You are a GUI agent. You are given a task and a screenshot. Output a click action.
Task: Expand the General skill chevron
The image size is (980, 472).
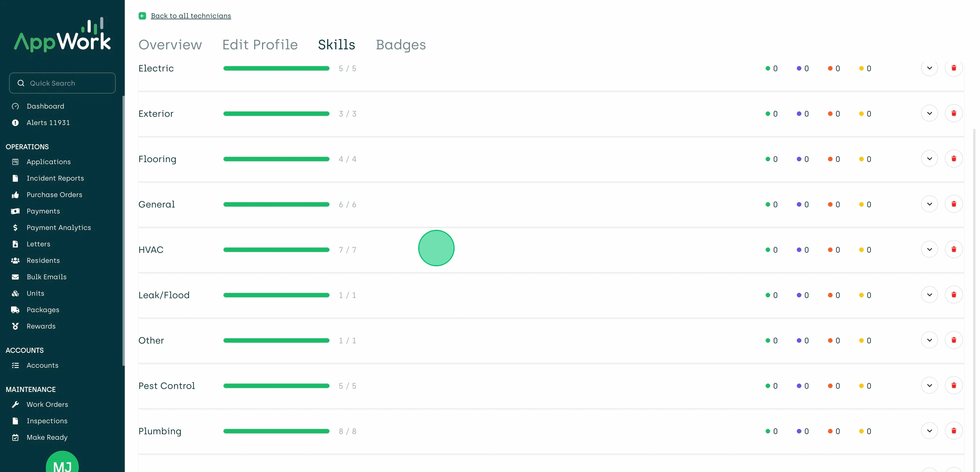pyautogui.click(x=930, y=204)
